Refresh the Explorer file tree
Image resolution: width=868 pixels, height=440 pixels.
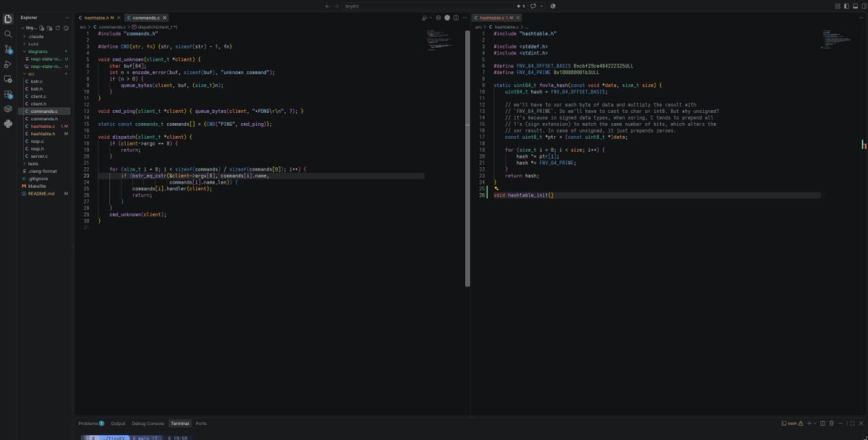click(x=58, y=27)
